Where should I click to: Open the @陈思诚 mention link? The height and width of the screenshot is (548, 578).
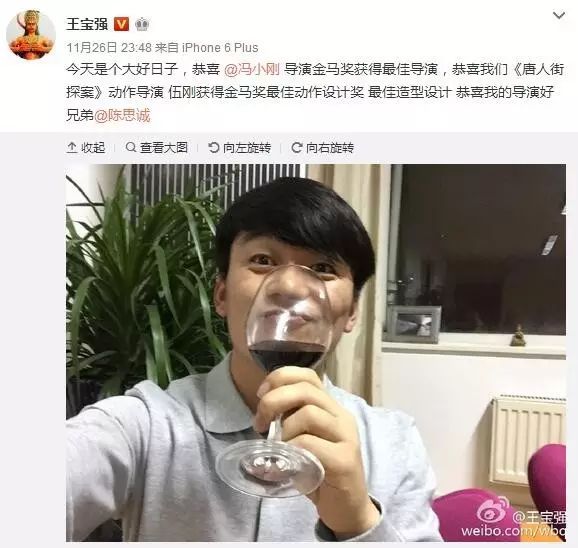point(122,115)
